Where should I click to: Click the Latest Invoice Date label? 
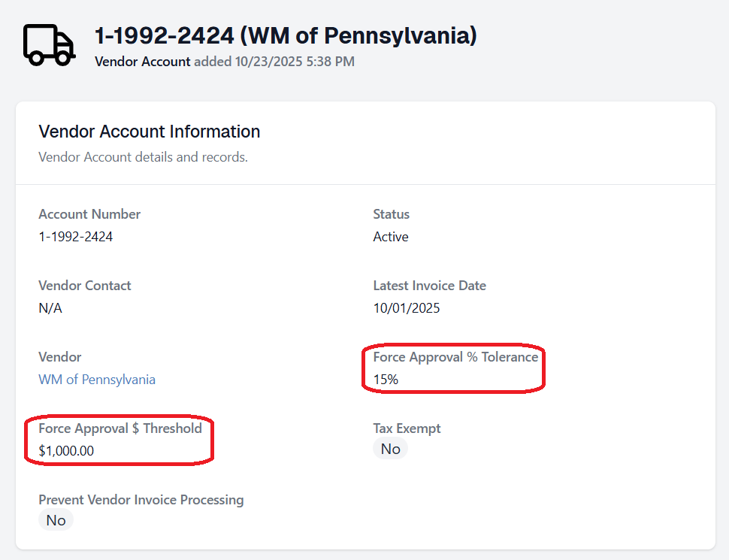[429, 286]
